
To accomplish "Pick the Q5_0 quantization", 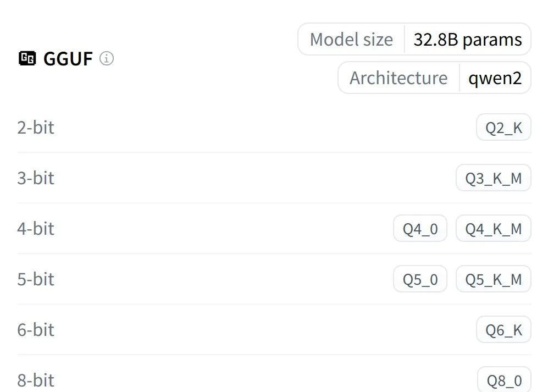I will [420, 279].
